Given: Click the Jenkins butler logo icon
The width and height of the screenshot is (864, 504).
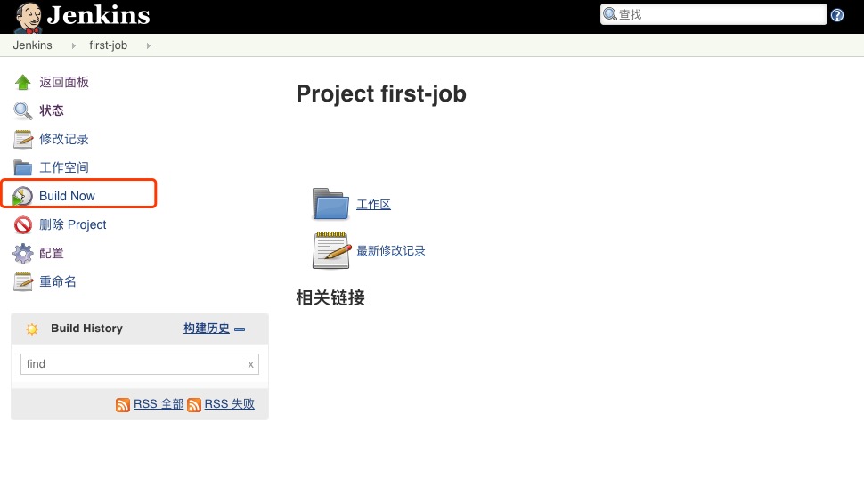Looking at the screenshot, I should (29, 18).
